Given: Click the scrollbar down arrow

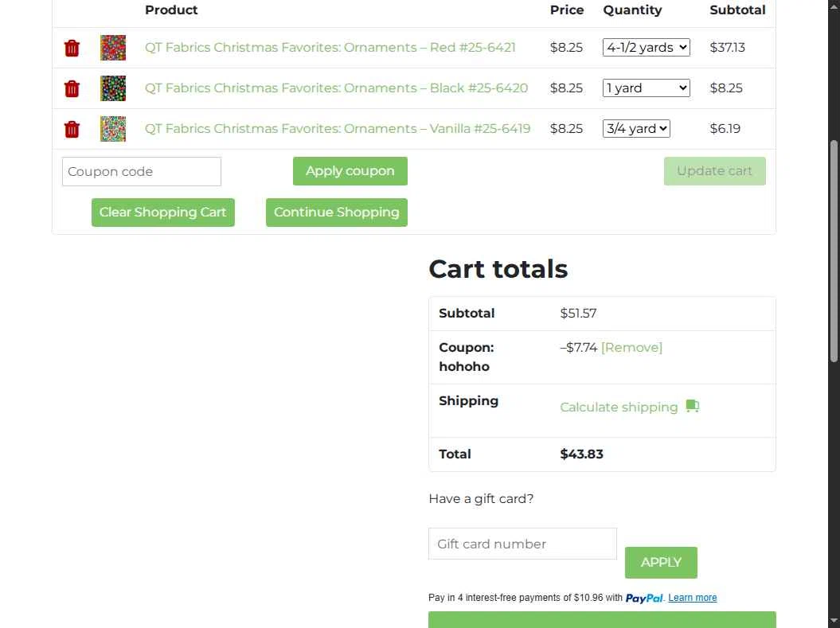Looking at the screenshot, I should [x=834, y=622].
